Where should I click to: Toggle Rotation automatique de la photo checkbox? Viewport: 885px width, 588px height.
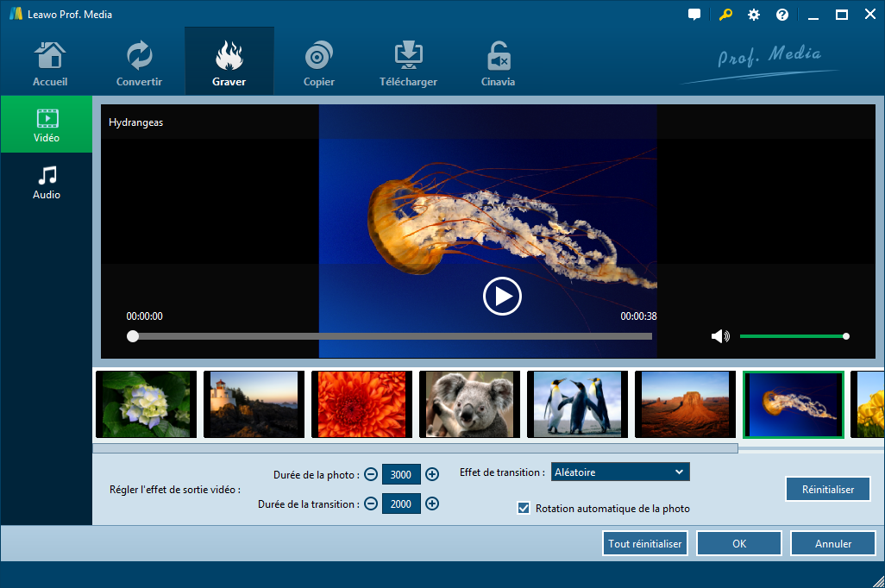pos(524,508)
